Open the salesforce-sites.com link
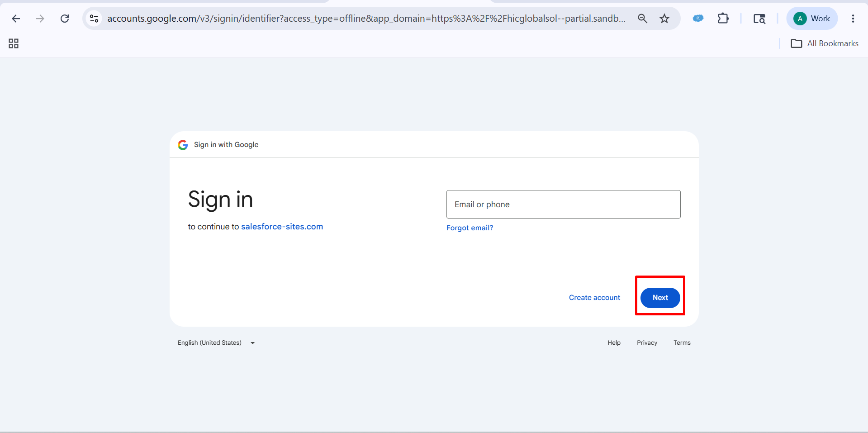The width and height of the screenshot is (868, 433). (282, 227)
